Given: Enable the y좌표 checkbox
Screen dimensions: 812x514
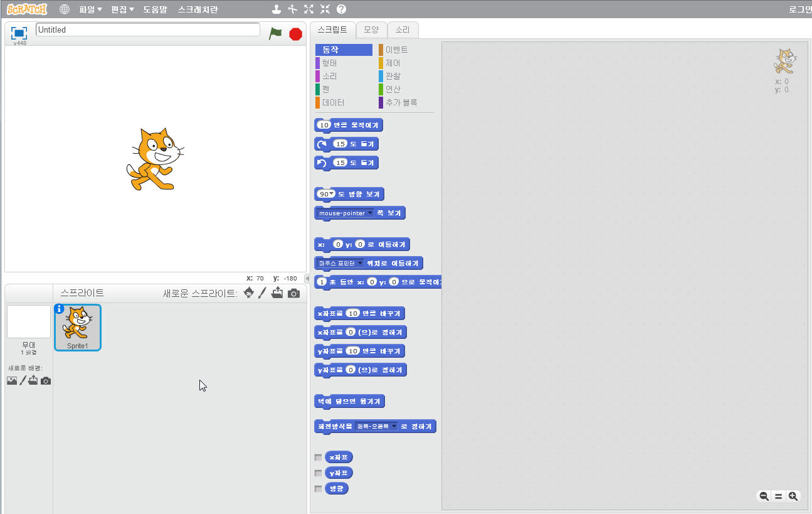Looking at the screenshot, I should pos(319,473).
